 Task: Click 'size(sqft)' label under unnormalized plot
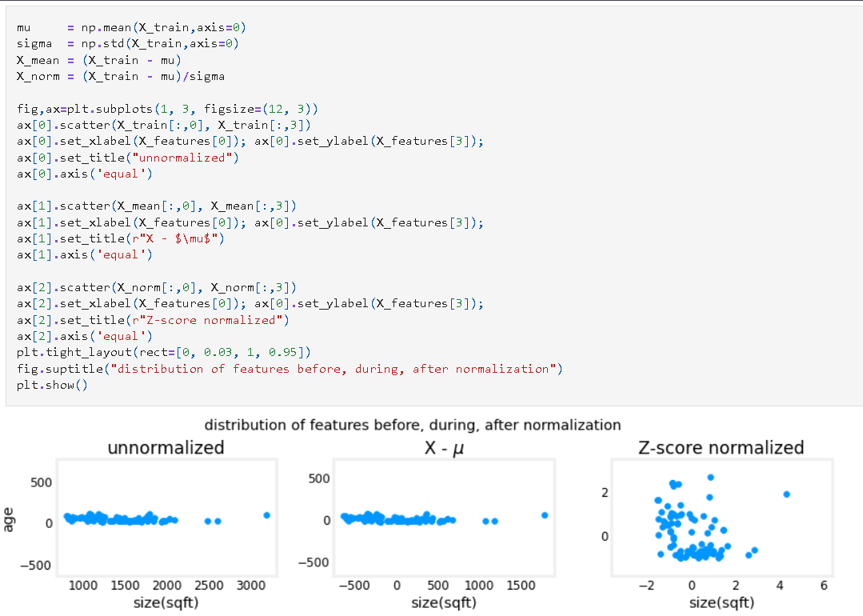pos(166,602)
